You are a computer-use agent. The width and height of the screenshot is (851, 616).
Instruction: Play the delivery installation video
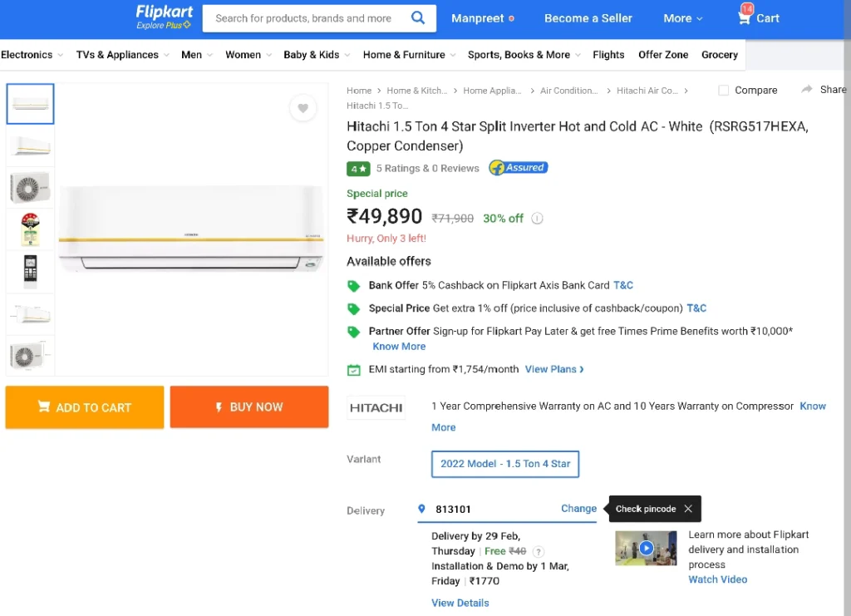coord(646,548)
